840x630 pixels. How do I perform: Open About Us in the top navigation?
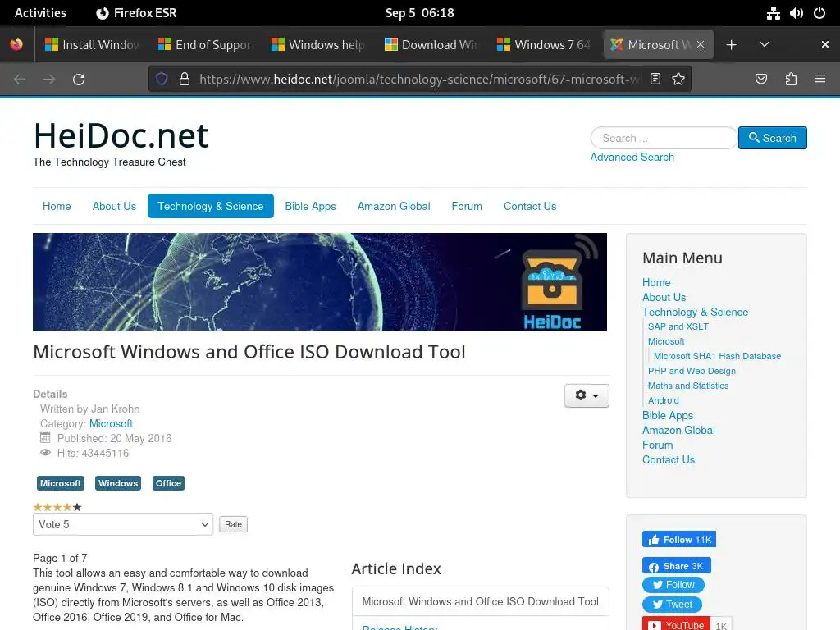pyautogui.click(x=114, y=206)
